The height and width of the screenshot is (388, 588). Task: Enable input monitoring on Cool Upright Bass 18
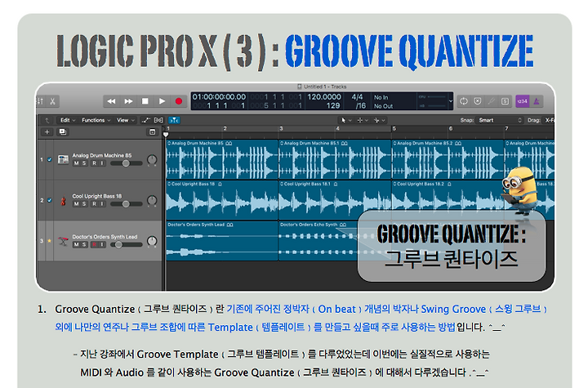click(102, 203)
